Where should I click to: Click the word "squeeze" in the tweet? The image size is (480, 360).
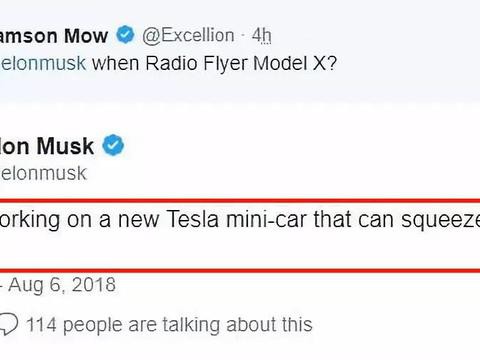coord(440,221)
